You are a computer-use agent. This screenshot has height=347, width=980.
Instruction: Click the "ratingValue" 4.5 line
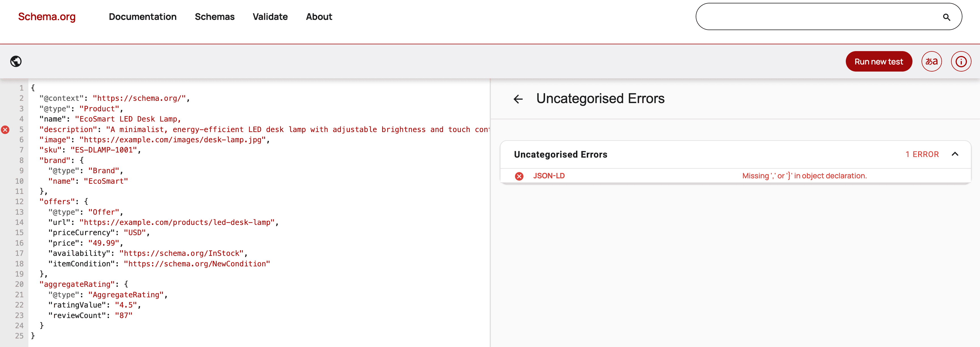(95, 305)
